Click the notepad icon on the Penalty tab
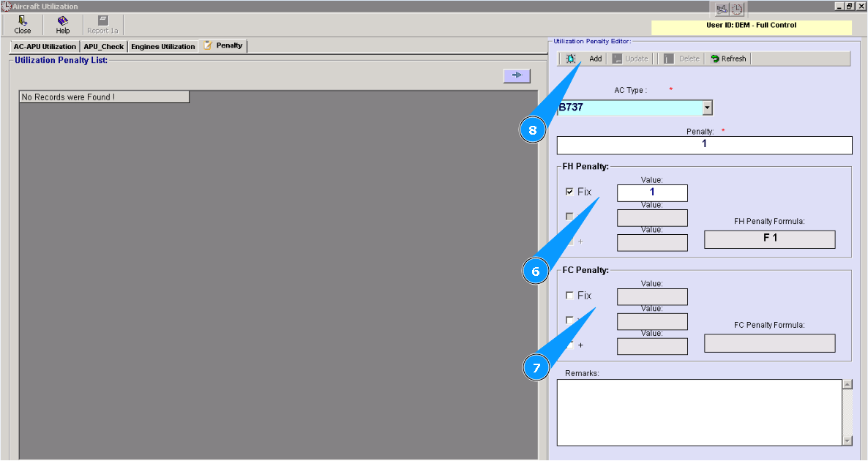Viewport: 868px width, 461px height. [x=208, y=45]
